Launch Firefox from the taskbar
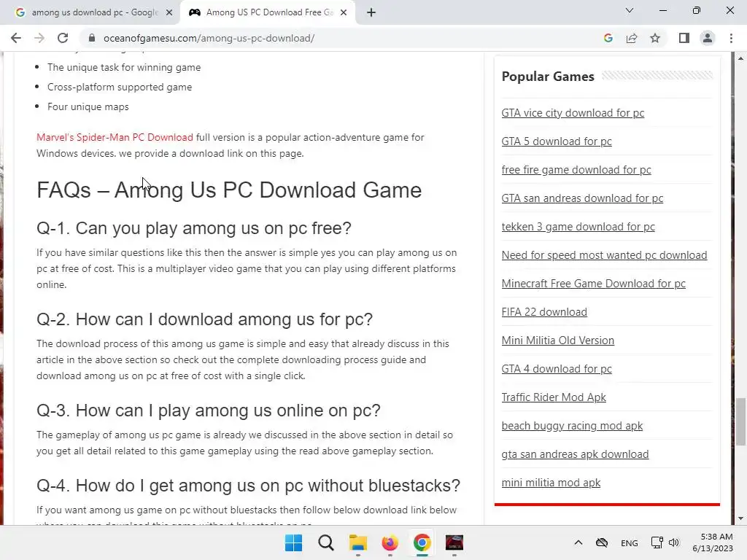This screenshot has width=747, height=560. [x=390, y=542]
